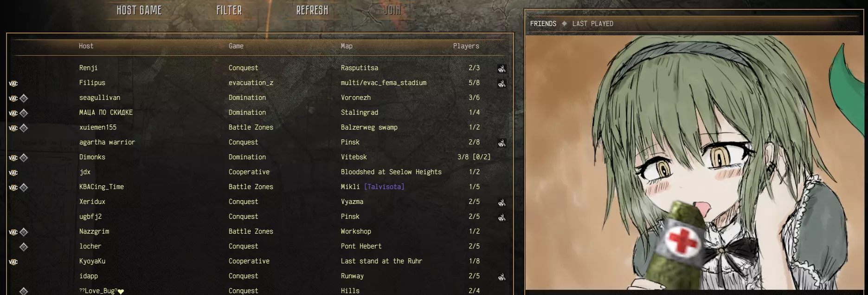Open the Host Game menu
Viewport: 868px width, 295px height.
click(139, 10)
